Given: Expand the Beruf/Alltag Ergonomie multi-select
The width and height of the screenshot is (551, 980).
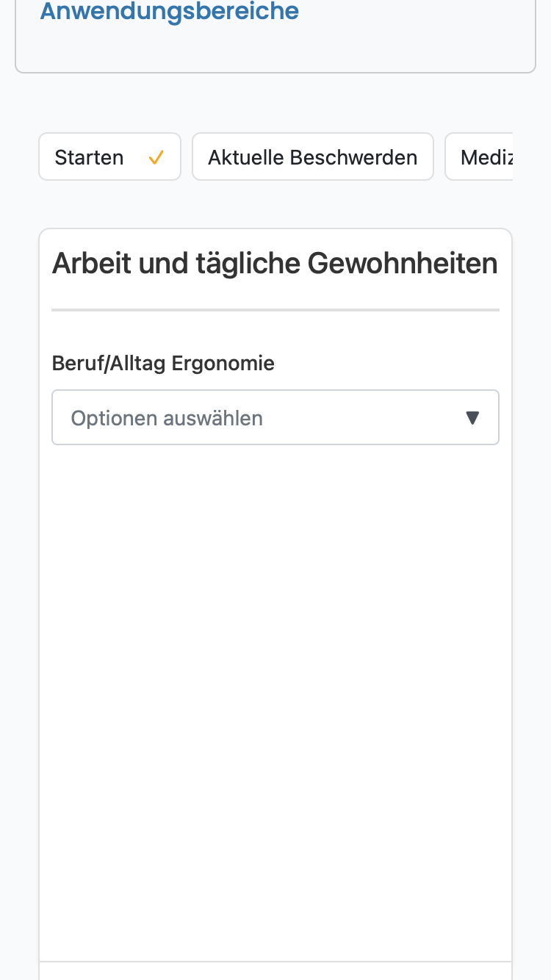Looking at the screenshot, I should point(275,417).
